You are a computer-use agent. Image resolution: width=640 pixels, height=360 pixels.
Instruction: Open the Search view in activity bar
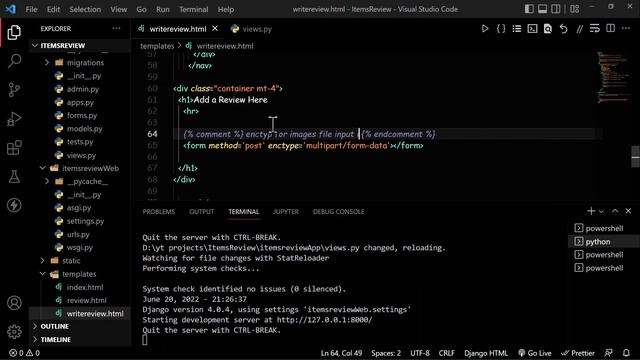coord(14,61)
